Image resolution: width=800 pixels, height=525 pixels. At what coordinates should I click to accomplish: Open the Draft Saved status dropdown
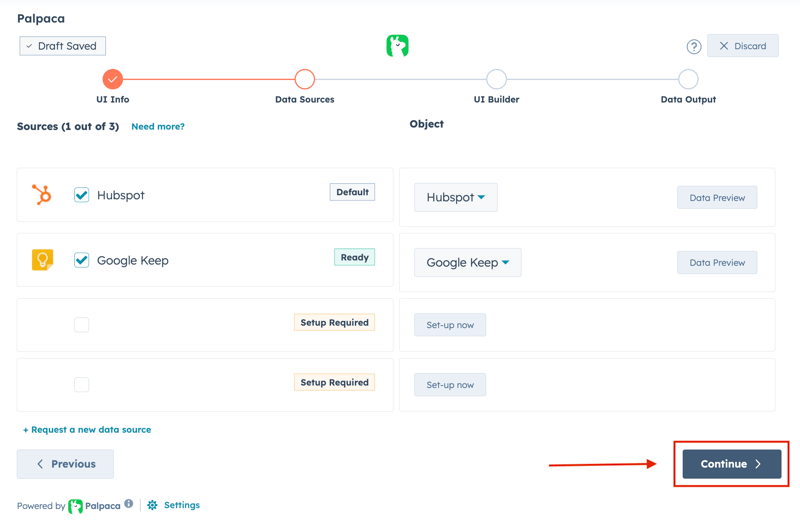(62, 46)
